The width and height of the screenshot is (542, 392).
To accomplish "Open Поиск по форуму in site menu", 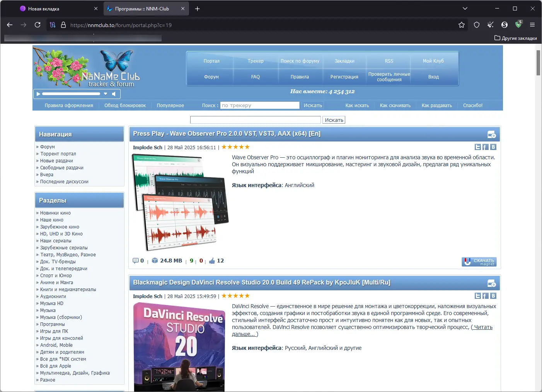I will point(300,61).
